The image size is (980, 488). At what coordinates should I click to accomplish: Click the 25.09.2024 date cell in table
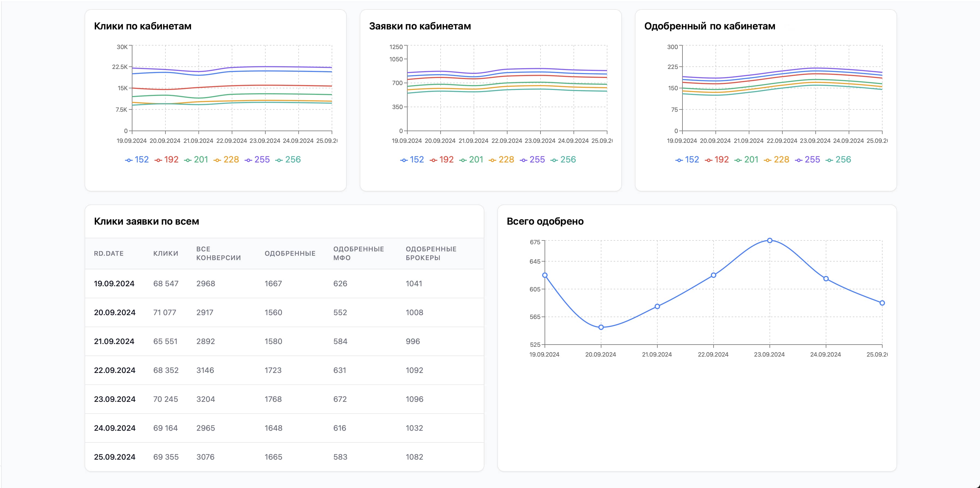pyautogui.click(x=114, y=457)
